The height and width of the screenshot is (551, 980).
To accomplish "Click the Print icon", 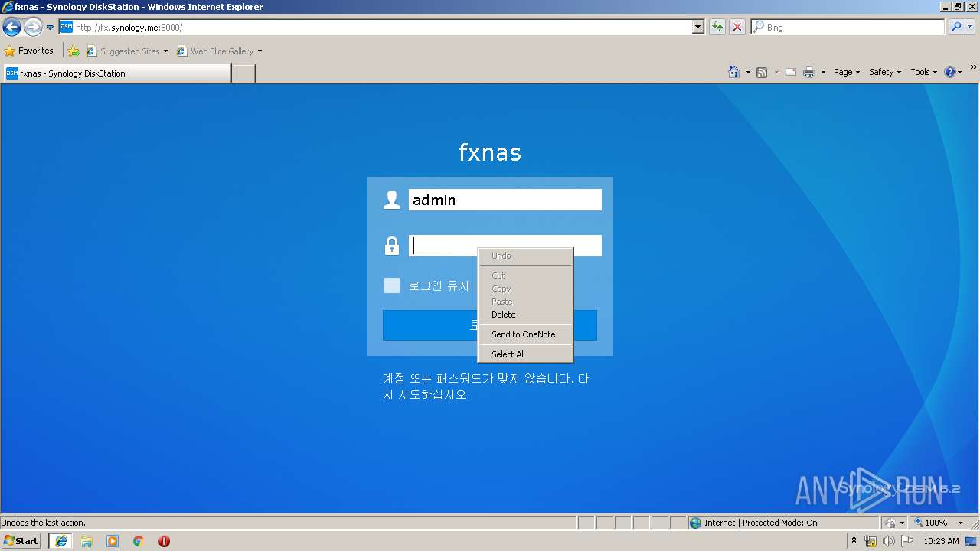I will pos(809,72).
